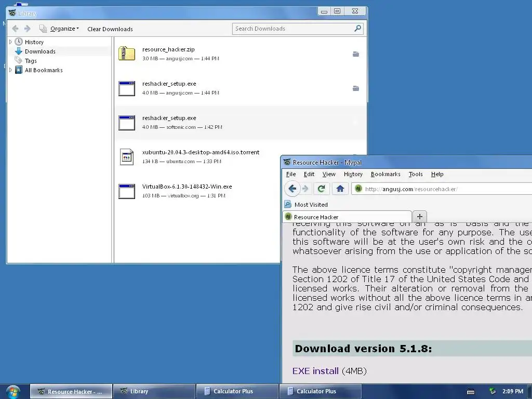Click the VirtualBox installer file icon
This screenshot has height=399, width=532.
127,191
